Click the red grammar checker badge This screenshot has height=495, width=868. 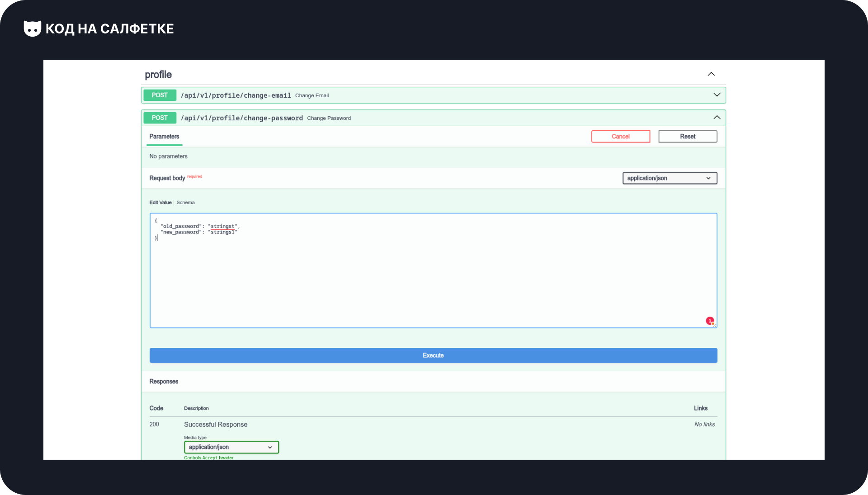pos(710,321)
